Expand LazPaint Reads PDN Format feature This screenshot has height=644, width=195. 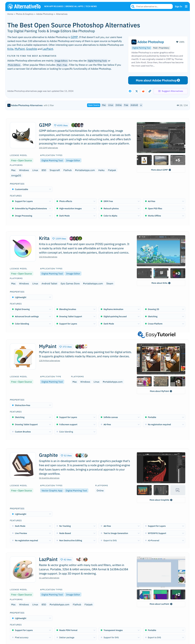tap(75, 630)
